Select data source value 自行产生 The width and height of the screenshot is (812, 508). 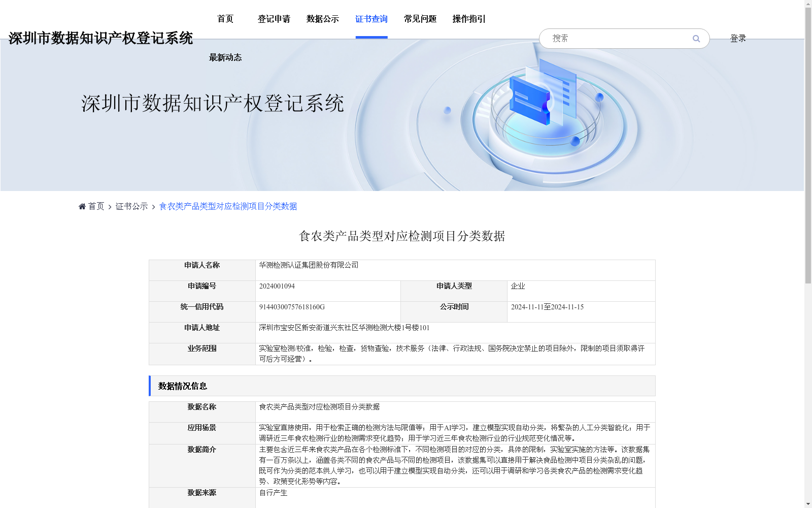tap(273, 493)
